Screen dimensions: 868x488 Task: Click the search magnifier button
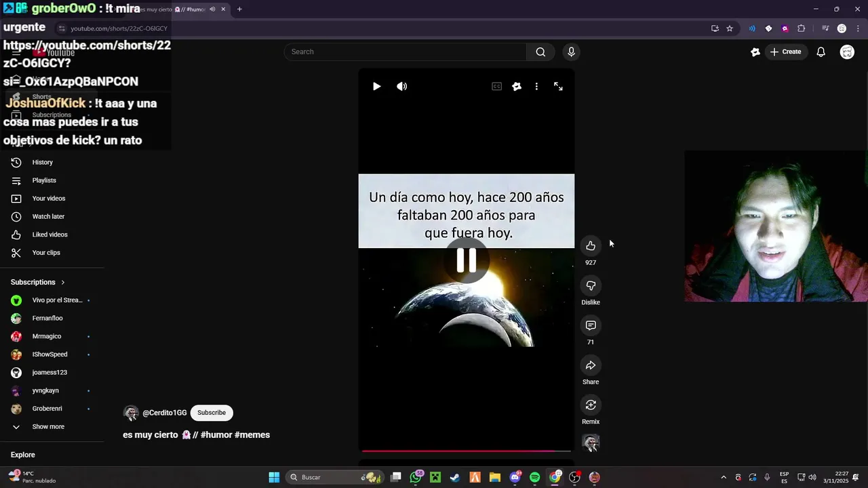(x=540, y=52)
